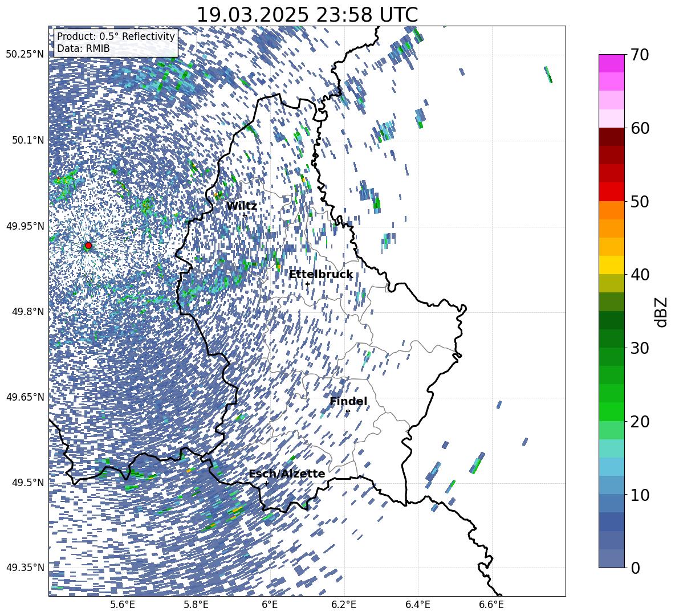Click the 49.95°N latitude tick label
Screen dimensions: 675x616
[x=25, y=226]
